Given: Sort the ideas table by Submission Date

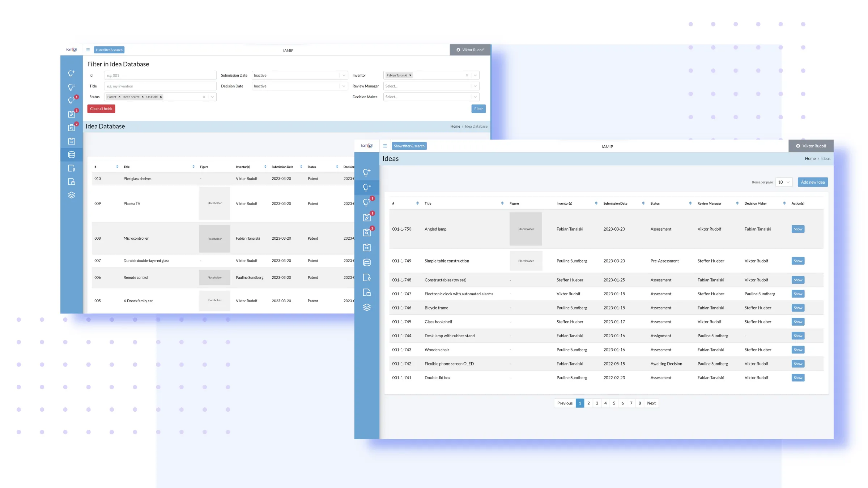Looking at the screenshot, I should coord(643,203).
